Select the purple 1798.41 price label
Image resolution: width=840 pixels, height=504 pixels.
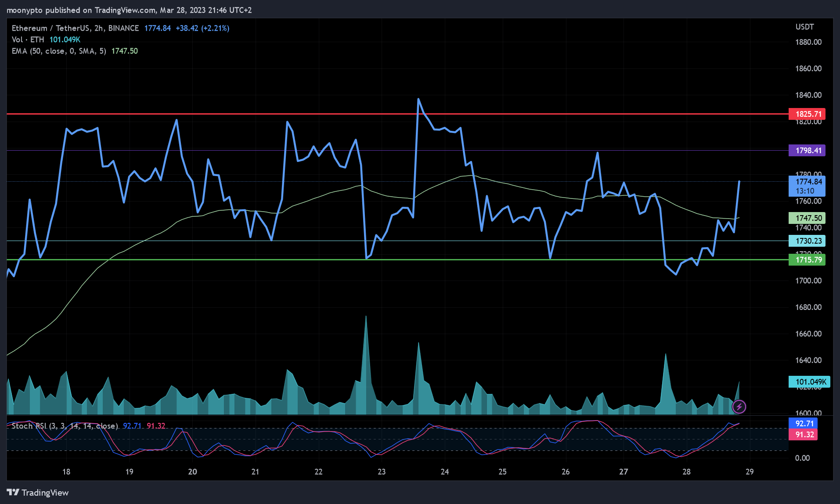click(x=807, y=151)
